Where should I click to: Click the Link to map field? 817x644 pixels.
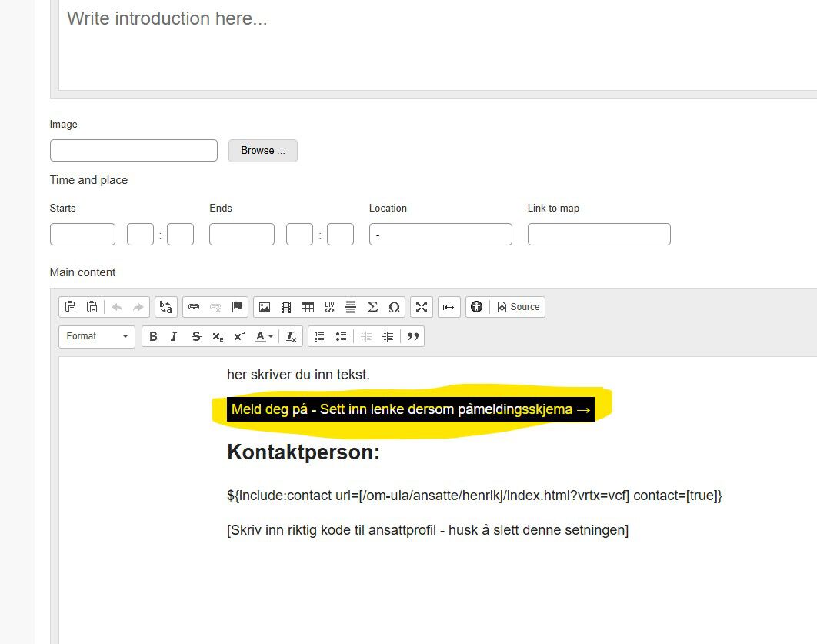tap(599, 235)
